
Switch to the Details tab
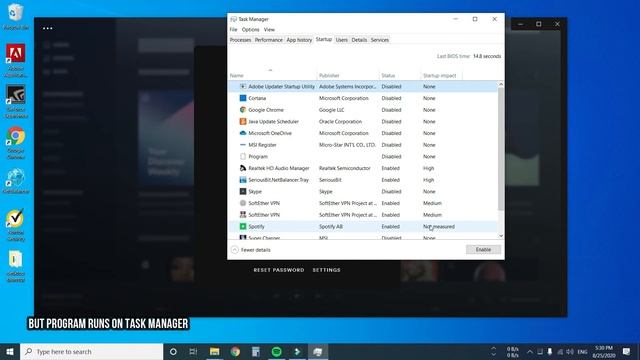click(359, 40)
